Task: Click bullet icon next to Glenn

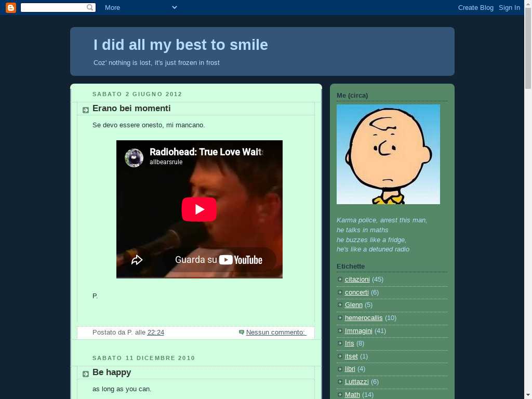Action: point(340,304)
